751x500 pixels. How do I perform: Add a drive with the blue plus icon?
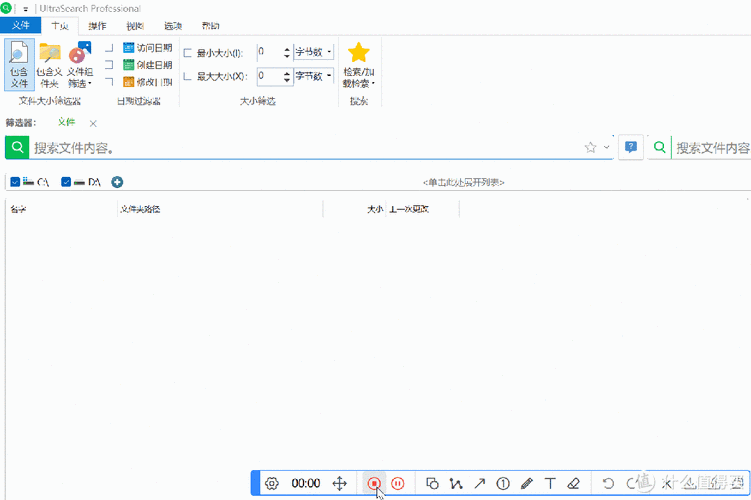pyautogui.click(x=117, y=182)
